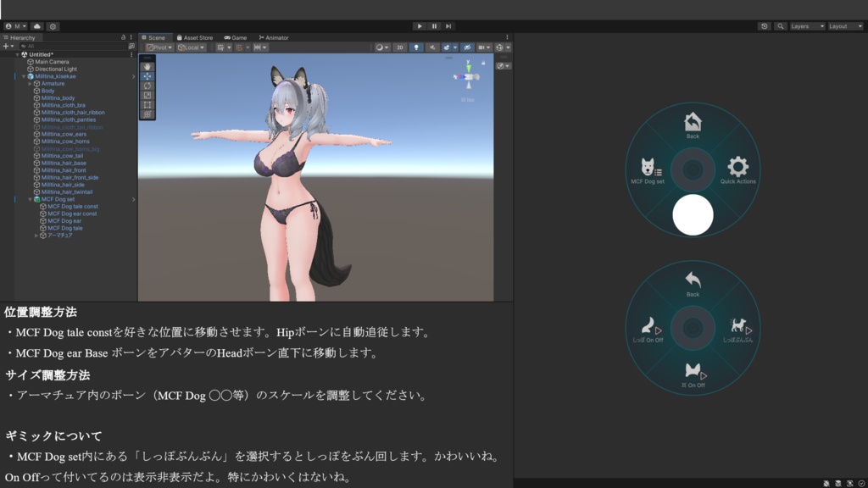868x488 pixels.
Task: Select the Rotate tool in scene toolbar
Action: point(147,86)
